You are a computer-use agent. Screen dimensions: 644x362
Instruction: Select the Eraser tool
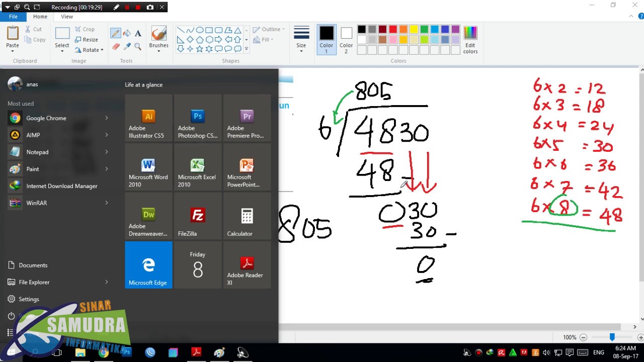click(x=116, y=46)
